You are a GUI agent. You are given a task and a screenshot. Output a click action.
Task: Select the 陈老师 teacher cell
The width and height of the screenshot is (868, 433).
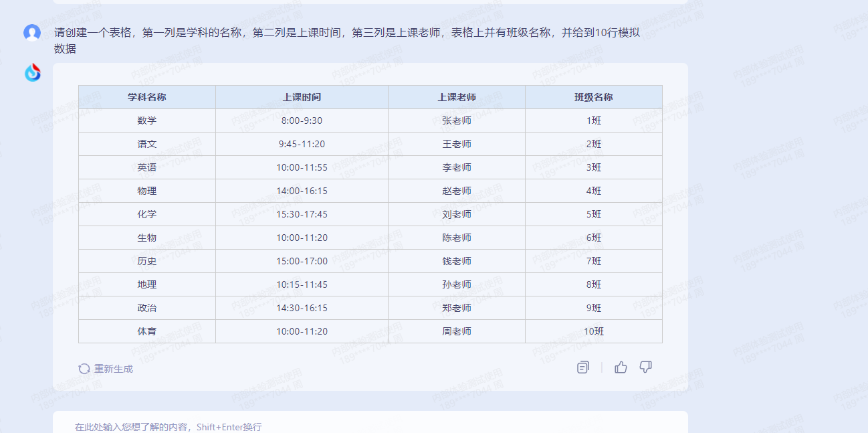tap(457, 238)
